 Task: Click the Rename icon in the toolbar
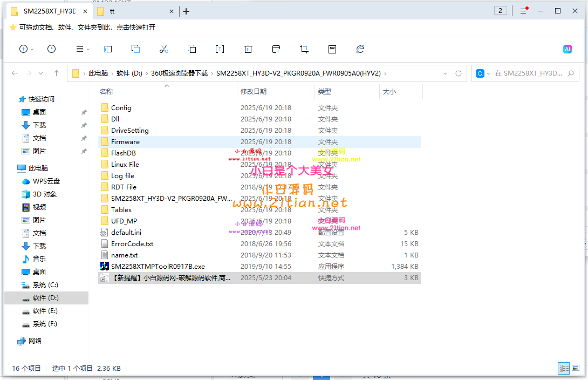(220, 49)
